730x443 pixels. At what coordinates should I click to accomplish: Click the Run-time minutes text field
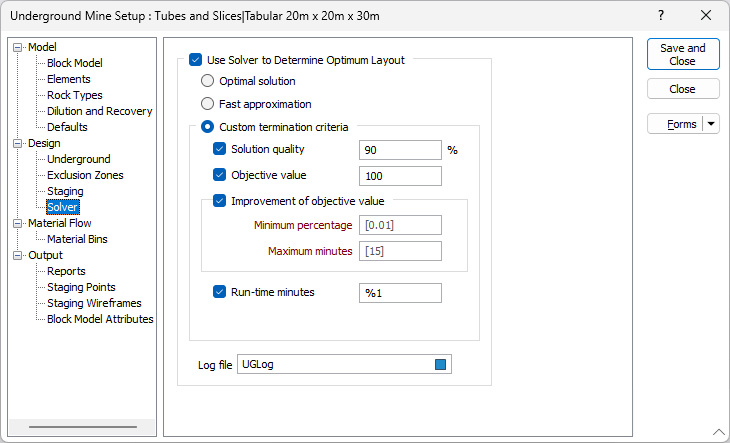click(400, 293)
